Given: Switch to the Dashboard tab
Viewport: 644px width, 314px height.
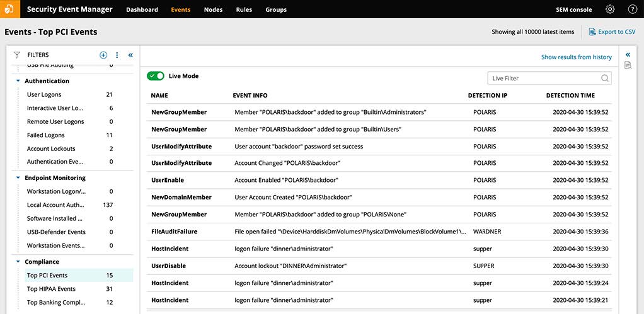Looking at the screenshot, I should point(142,9).
